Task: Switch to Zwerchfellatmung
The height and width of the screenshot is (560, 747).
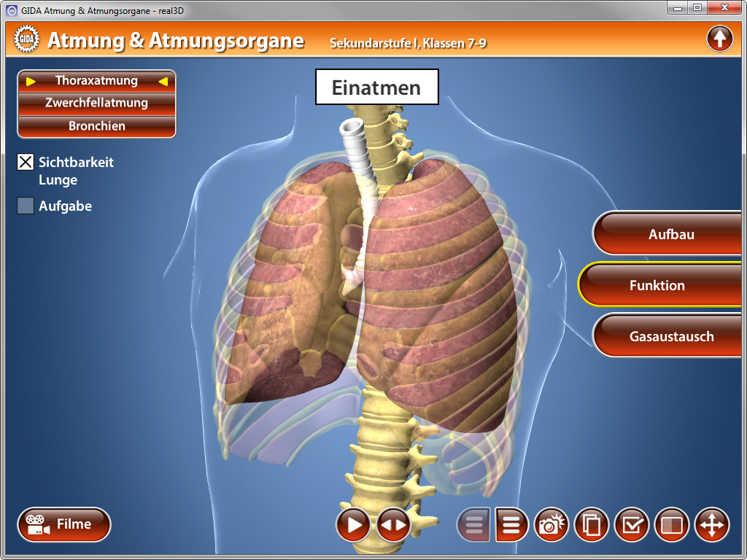Action: [x=96, y=103]
